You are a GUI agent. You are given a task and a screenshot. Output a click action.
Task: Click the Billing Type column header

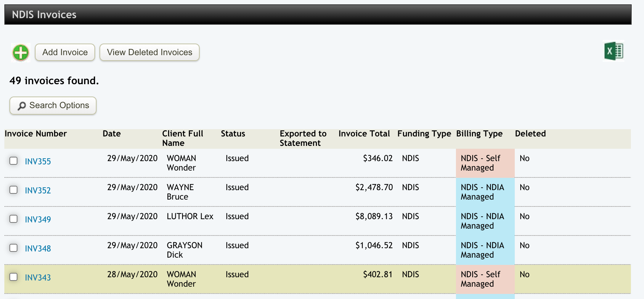(x=479, y=134)
